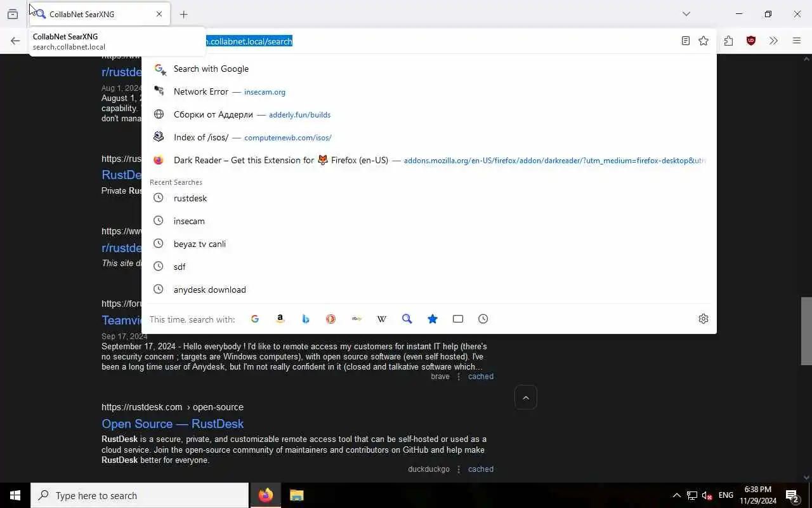Open search settings gear in urlbar panel
This screenshot has width=812, height=508.
click(x=704, y=319)
